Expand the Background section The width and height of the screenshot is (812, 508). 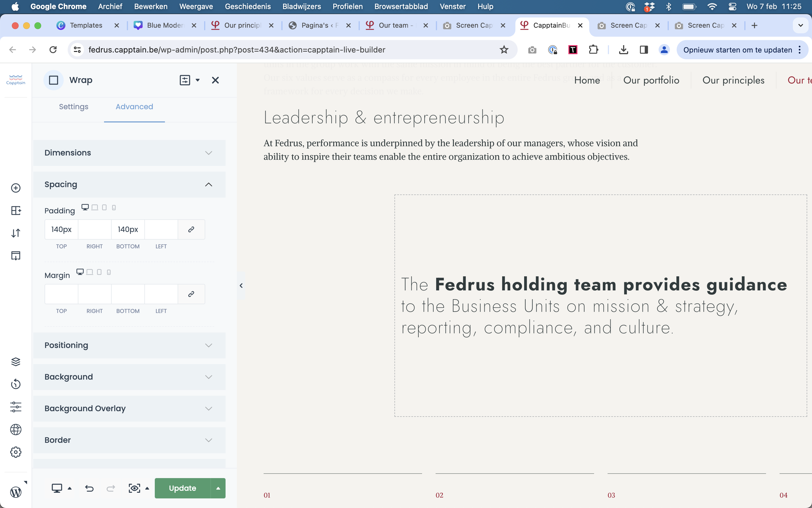tap(129, 377)
